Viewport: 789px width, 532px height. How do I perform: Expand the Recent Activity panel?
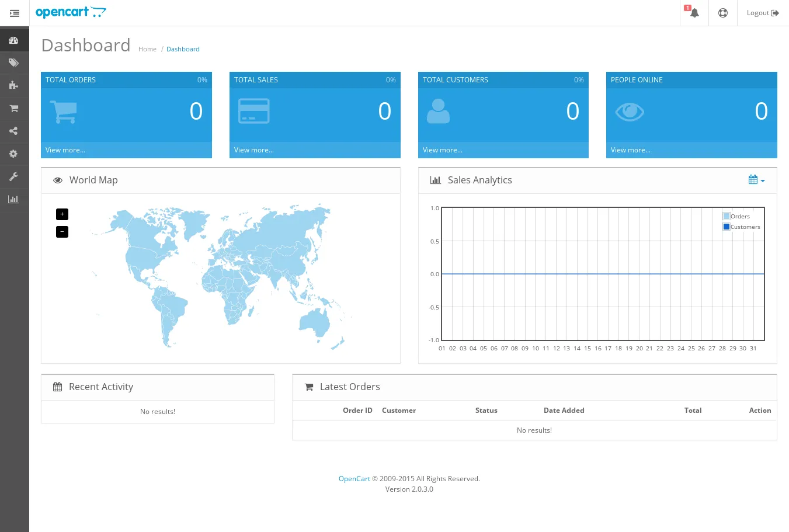pos(100,387)
